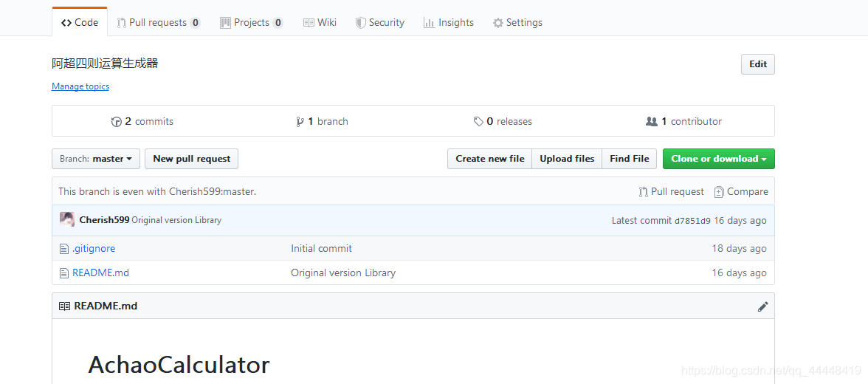This screenshot has width=868, height=384.
Task: Click README.md row's 16 days ago timestamp
Action: [x=739, y=272]
